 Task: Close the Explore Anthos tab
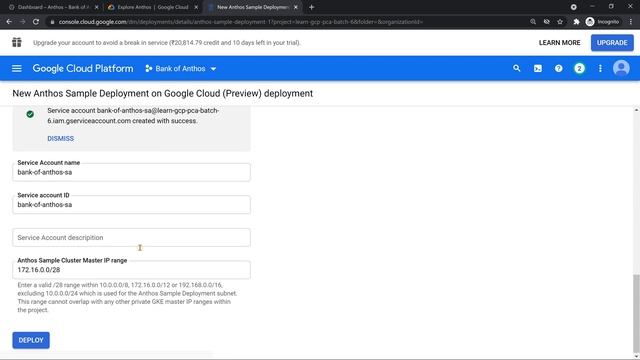[x=196, y=7]
